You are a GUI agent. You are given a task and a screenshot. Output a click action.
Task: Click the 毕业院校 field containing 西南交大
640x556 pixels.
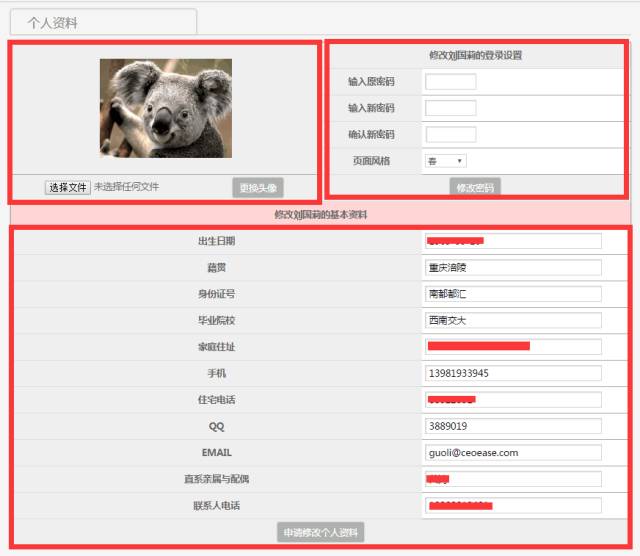pos(513,320)
